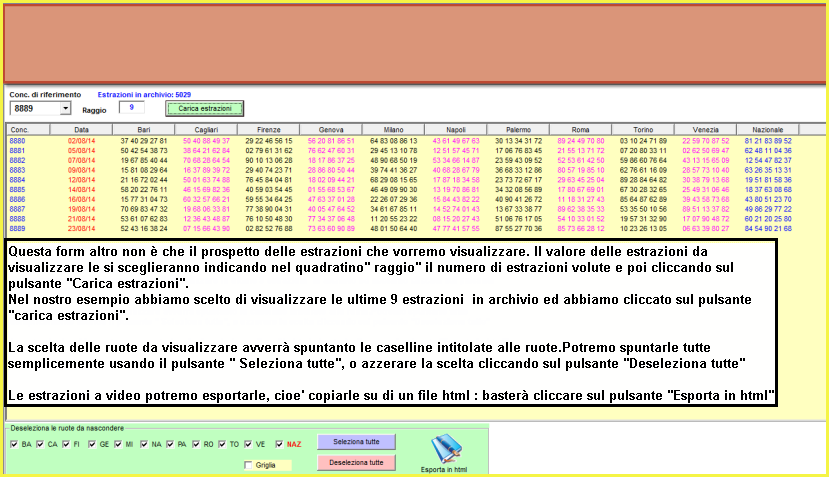Screen dimensions: 829x477
Task: Click Torino numbers 03 10 24 71 89
Action: click(643, 141)
